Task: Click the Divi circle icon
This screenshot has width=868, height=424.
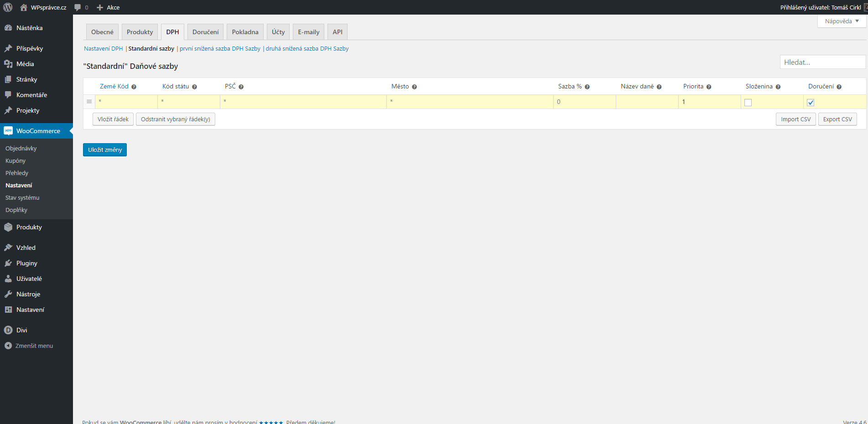Action: click(x=8, y=330)
